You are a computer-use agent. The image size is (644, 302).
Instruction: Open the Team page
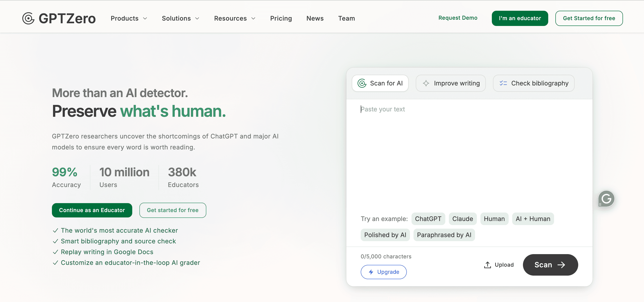[346, 18]
